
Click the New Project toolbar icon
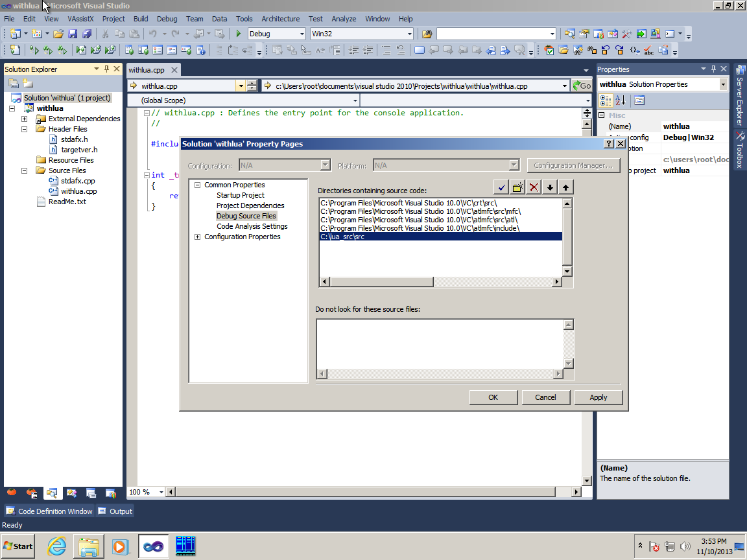coord(16,34)
